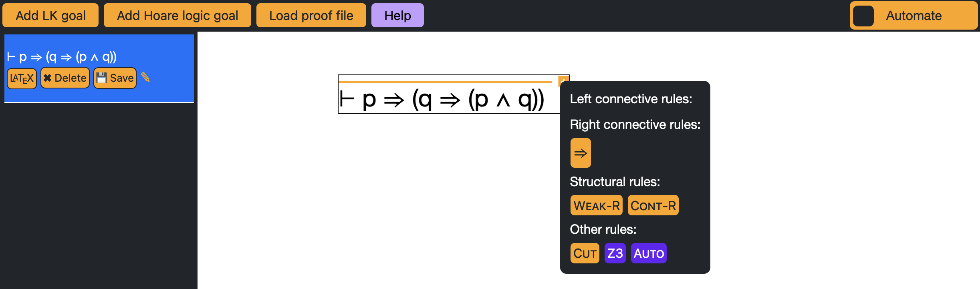Click Add LK goal

click(50, 16)
